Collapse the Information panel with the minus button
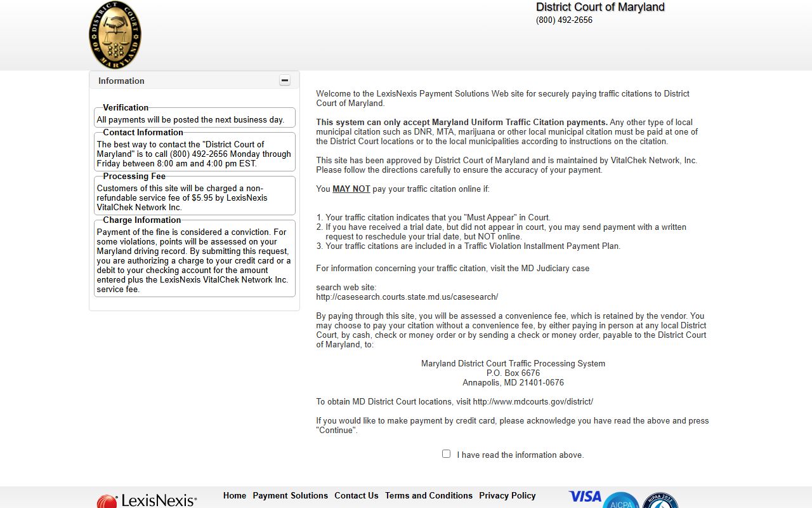 pos(285,81)
